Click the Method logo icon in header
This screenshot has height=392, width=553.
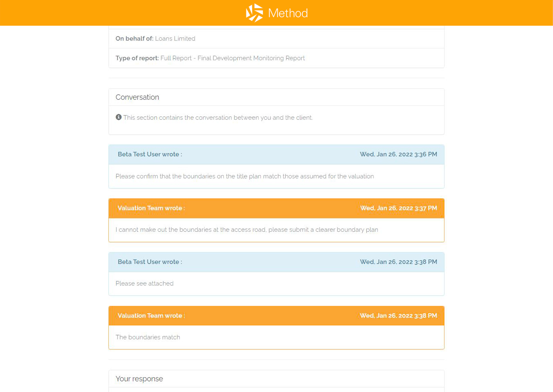point(255,13)
